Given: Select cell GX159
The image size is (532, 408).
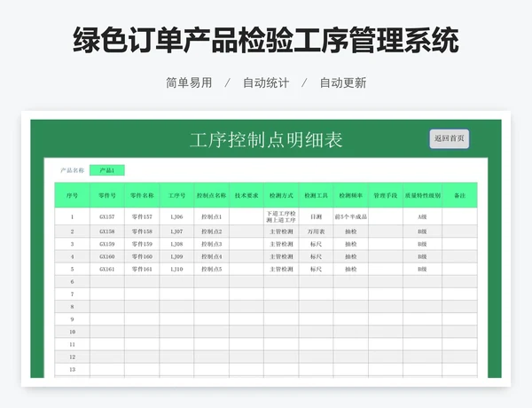Looking at the screenshot, I should [x=107, y=244].
